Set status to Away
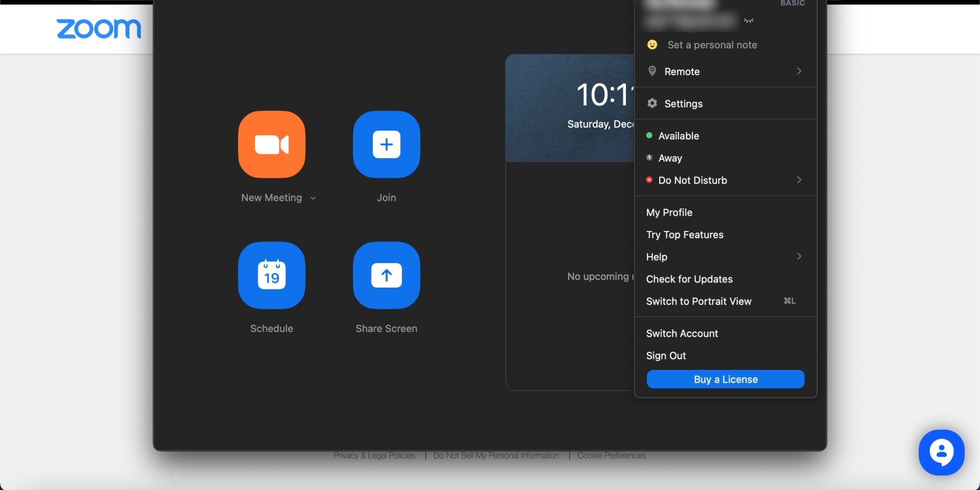Screen dimensions: 980x490 pyautogui.click(x=670, y=158)
